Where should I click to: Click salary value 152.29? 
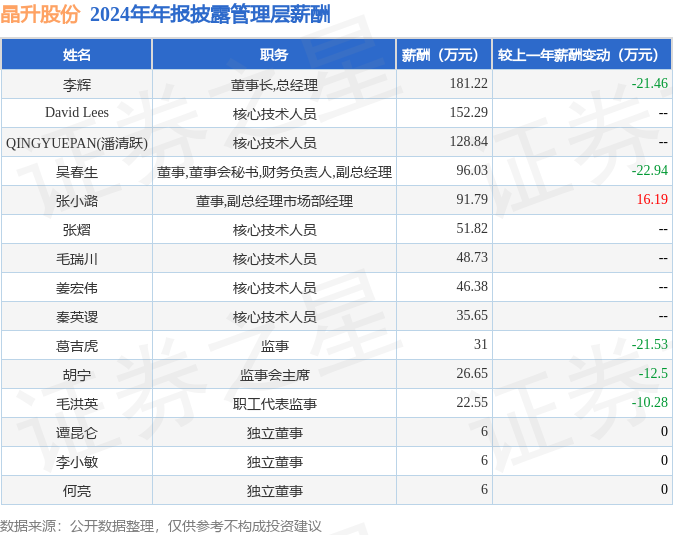(469, 112)
